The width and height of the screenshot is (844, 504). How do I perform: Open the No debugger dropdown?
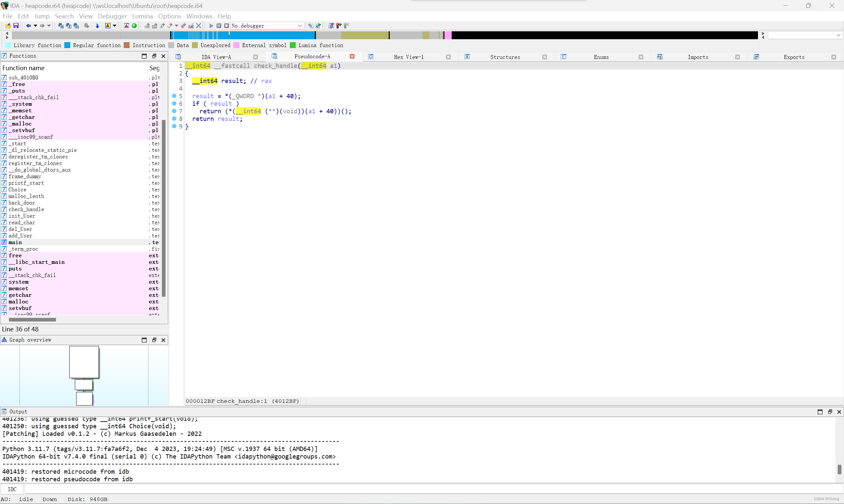(299, 26)
